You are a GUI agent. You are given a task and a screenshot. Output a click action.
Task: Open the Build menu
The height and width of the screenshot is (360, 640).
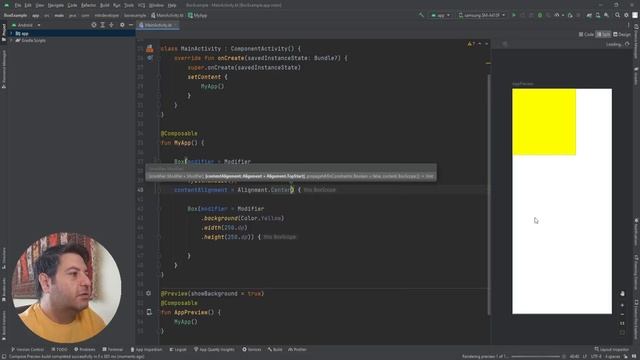[x=104, y=5]
